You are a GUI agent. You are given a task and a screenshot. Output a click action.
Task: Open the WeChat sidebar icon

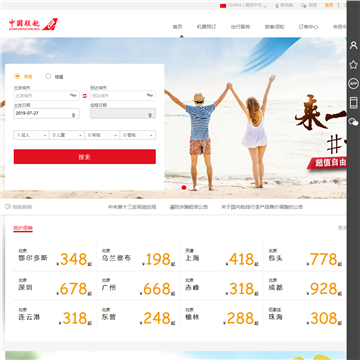click(x=353, y=122)
